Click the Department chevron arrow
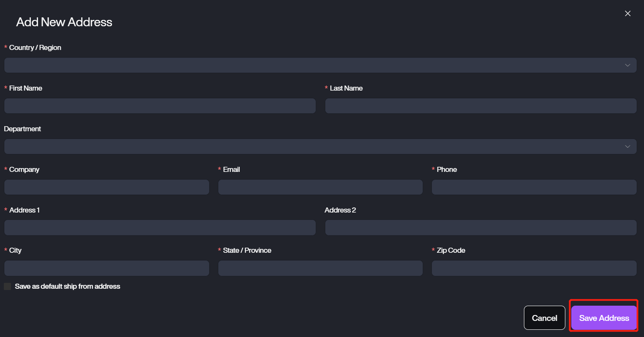Viewport: 644px width, 337px height. pyautogui.click(x=628, y=146)
